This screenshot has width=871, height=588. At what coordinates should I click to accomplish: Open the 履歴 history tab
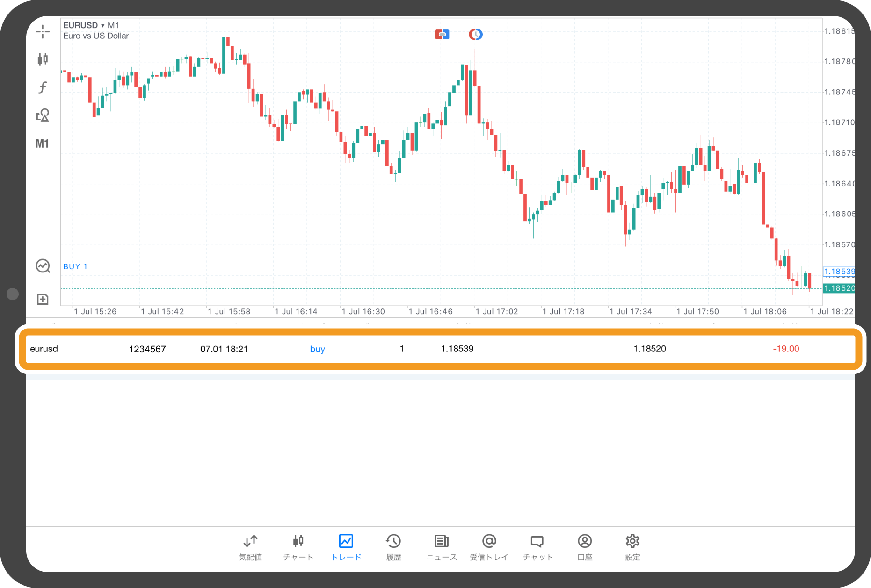[393, 547]
